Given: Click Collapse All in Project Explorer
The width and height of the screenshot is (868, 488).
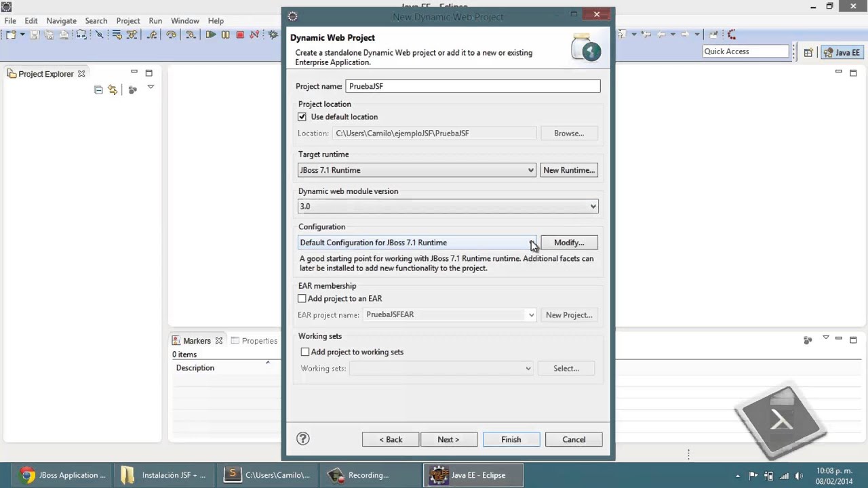Looking at the screenshot, I should click(x=98, y=89).
